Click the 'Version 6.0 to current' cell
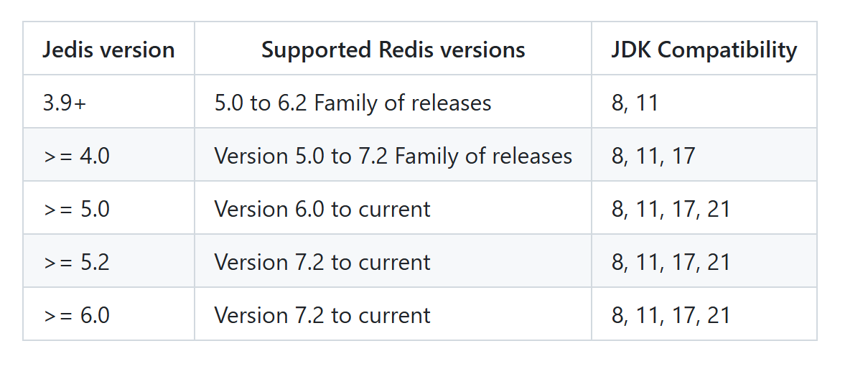 click(x=322, y=209)
